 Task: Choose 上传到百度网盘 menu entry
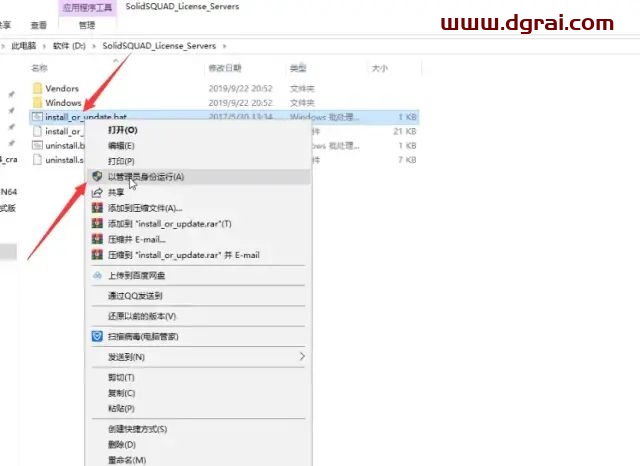pos(198,275)
